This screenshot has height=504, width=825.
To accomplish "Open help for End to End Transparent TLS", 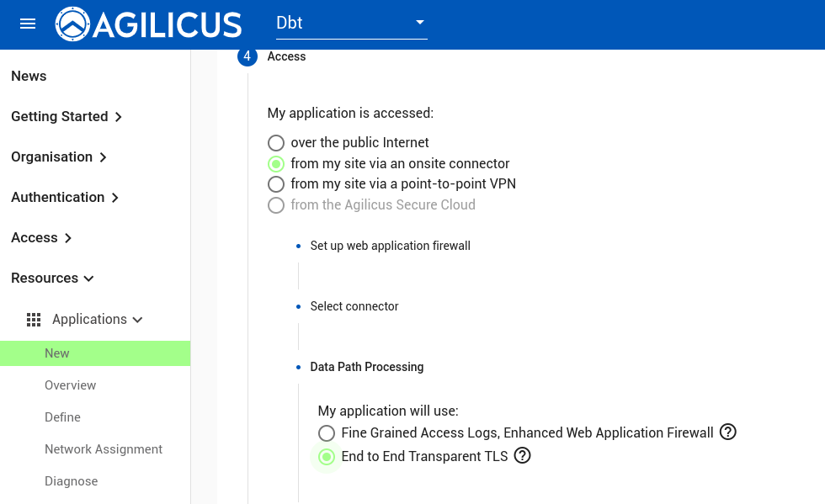I will 522,455.
